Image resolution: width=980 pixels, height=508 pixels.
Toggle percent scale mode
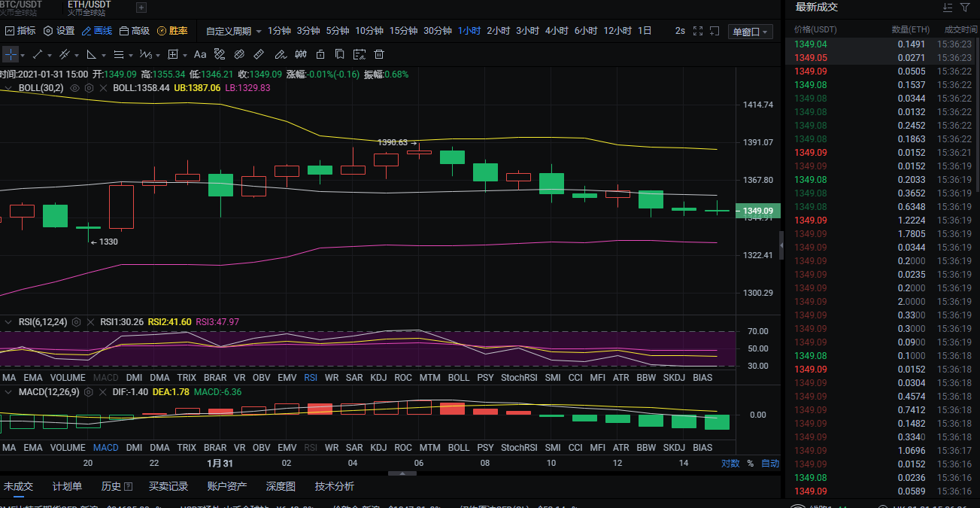coord(750,464)
